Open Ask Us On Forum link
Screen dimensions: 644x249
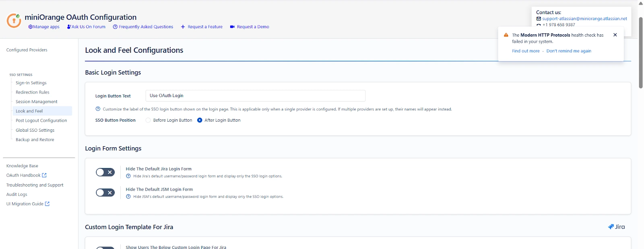[86, 27]
